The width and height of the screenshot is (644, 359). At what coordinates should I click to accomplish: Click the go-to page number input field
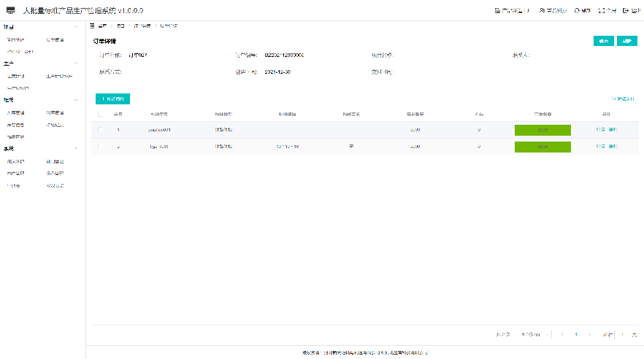623,335
